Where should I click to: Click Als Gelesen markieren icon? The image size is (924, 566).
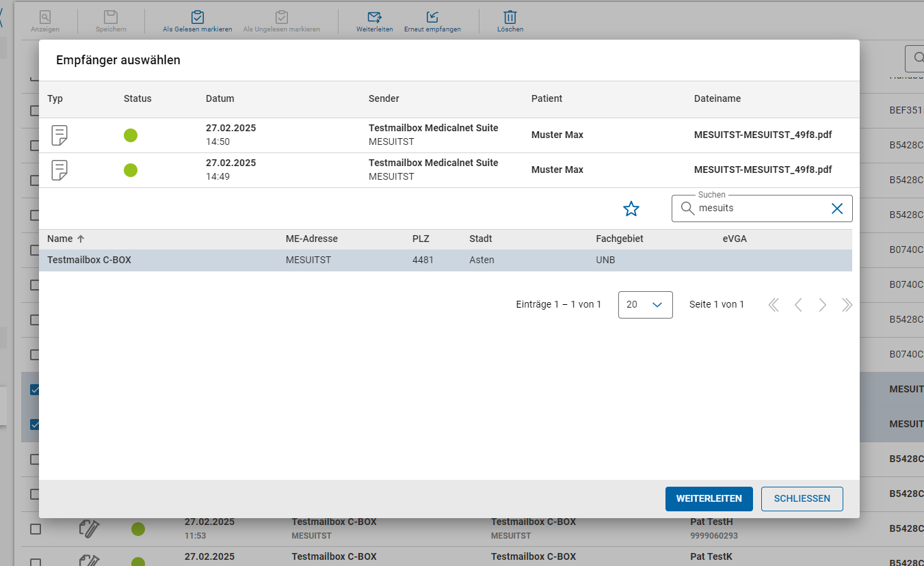(198, 17)
